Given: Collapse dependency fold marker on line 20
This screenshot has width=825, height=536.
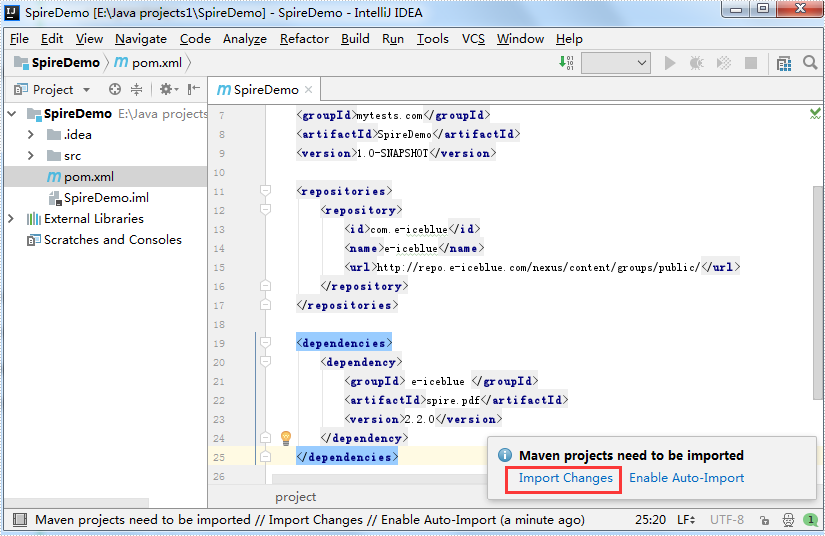Looking at the screenshot, I should pyautogui.click(x=266, y=361).
